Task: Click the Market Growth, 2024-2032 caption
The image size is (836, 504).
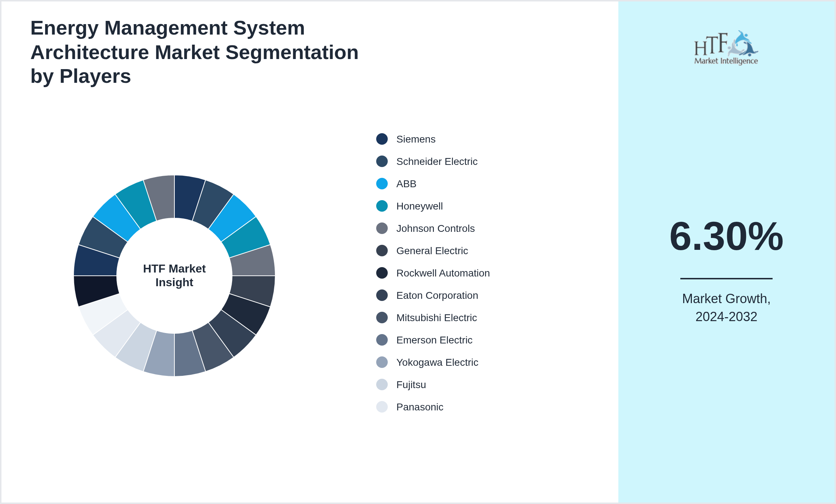Action: [726, 307]
